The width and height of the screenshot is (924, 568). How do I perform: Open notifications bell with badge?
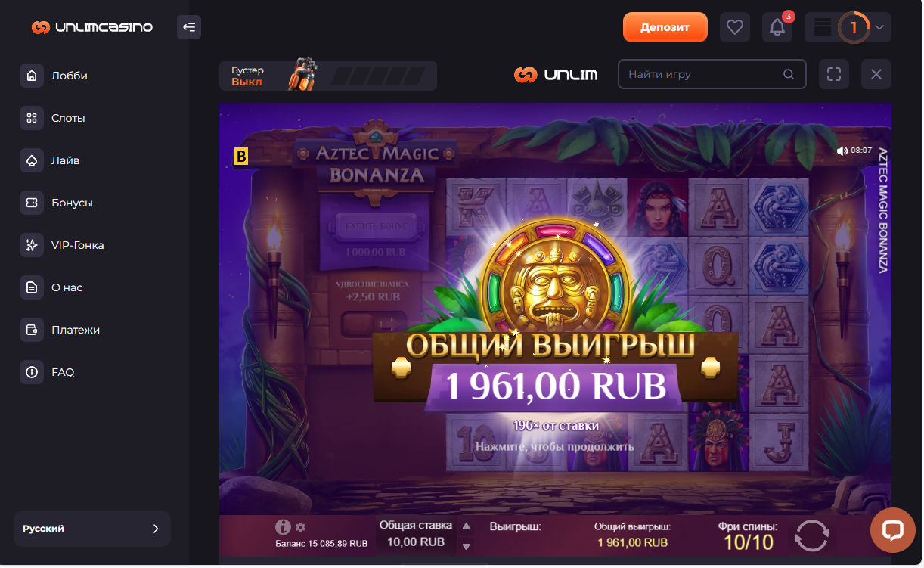777,27
